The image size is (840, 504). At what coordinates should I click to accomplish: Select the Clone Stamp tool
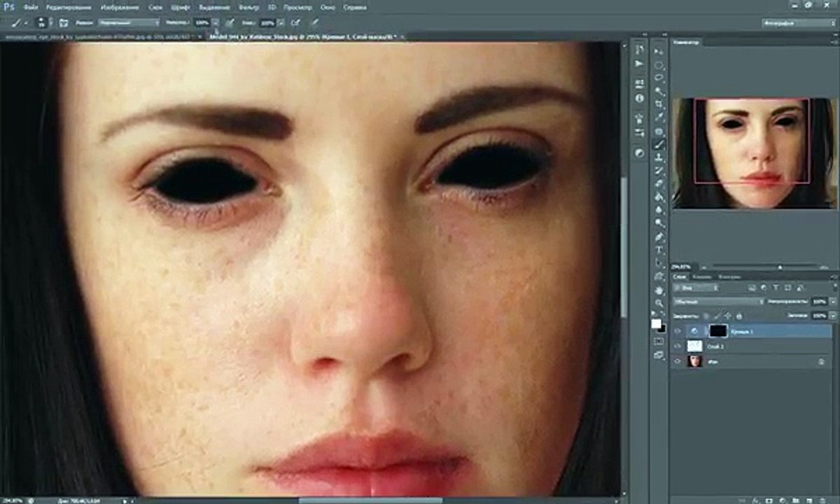pyautogui.click(x=659, y=157)
